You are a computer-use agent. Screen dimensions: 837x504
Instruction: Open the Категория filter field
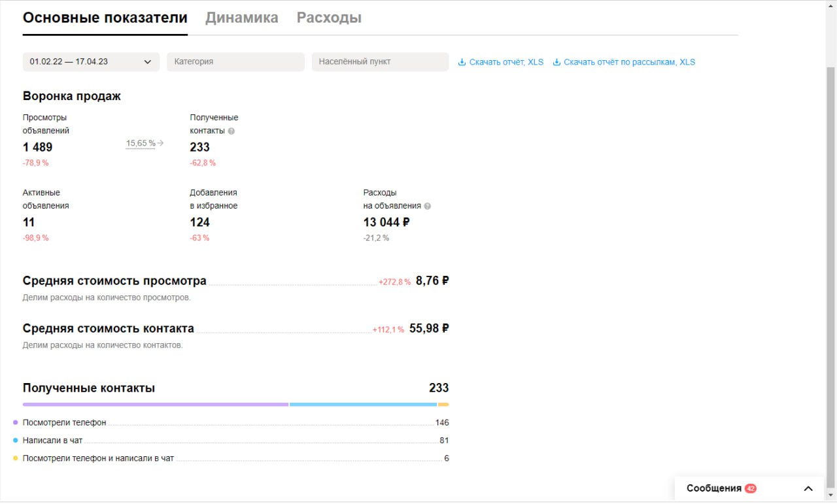[x=235, y=62]
